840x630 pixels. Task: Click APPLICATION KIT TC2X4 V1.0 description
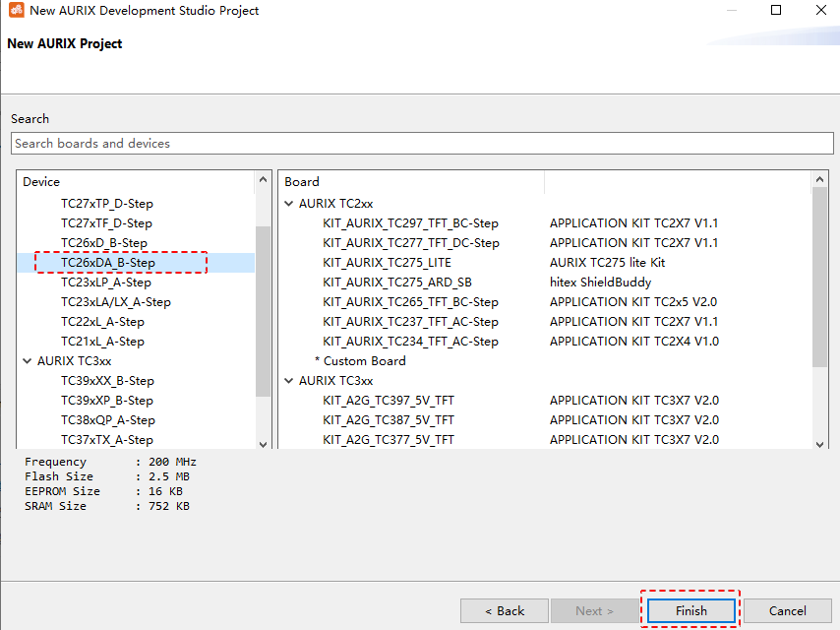[634, 342]
